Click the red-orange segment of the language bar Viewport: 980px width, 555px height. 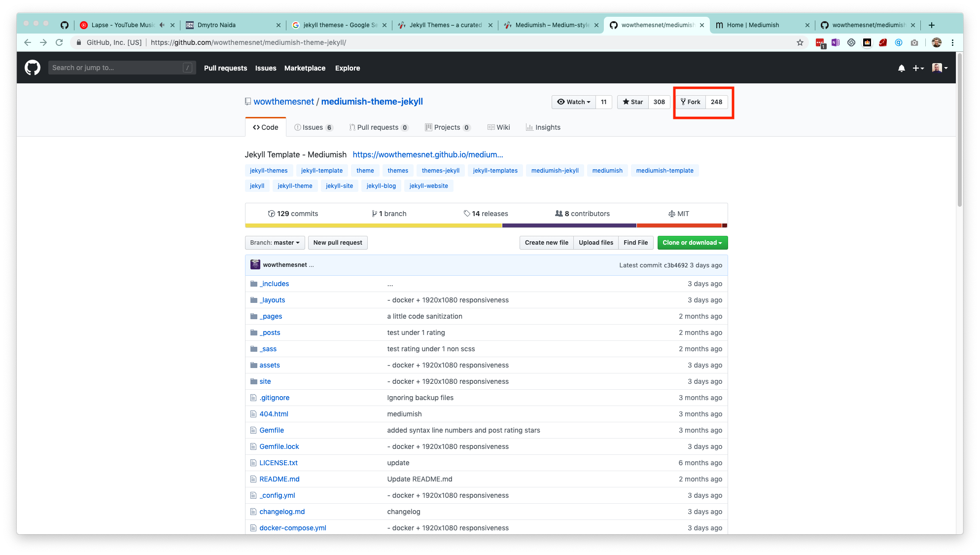pos(679,225)
